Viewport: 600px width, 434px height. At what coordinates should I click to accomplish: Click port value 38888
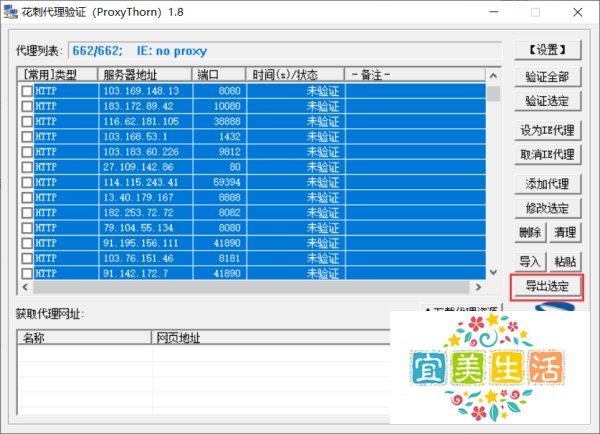[x=227, y=121]
